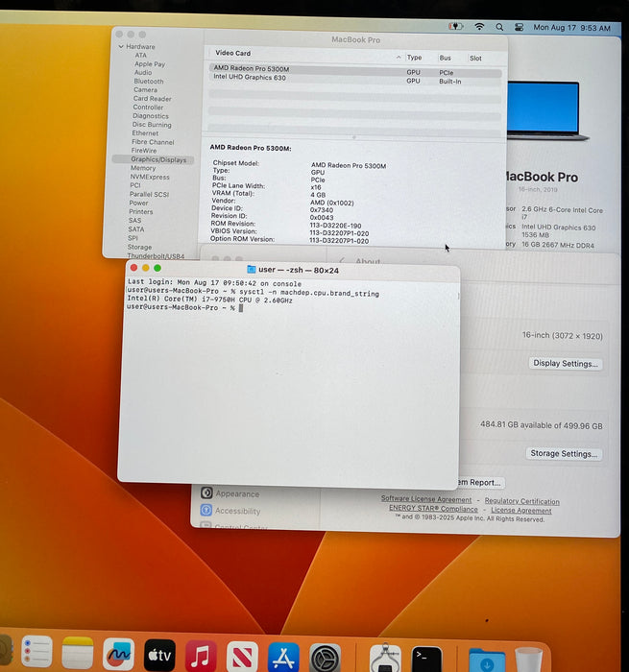The height and width of the screenshot is (672, 629).
Task: Click the System Report button
Action: [x=479, y=482]
